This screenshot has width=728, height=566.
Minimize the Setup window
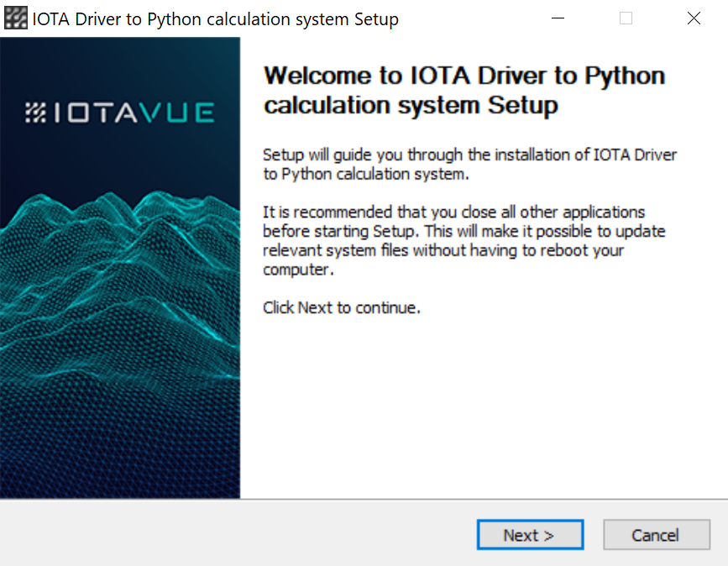(x=558, y=18)
